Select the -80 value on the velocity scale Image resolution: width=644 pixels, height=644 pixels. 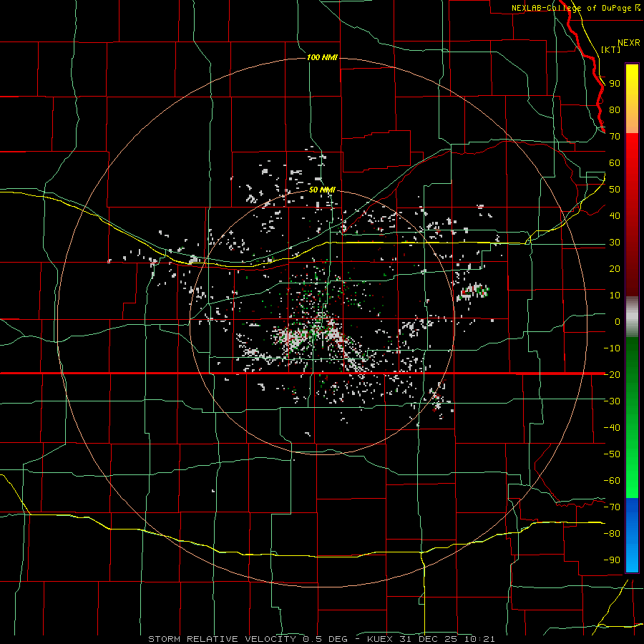612,534
